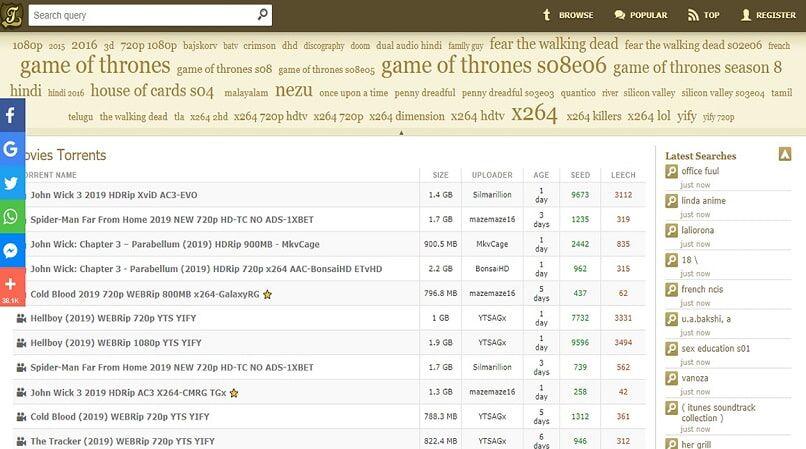This screenshot has width=806, height=449.
Task: Click the 'silicon valley s03e04' tag
Action: (723, 93)
